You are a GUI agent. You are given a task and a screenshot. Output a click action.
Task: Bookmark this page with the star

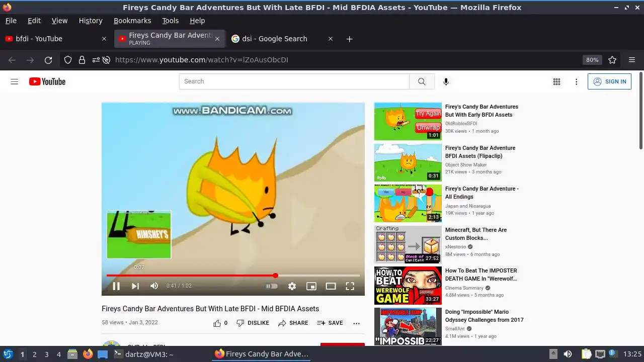(x=612, y=60)
